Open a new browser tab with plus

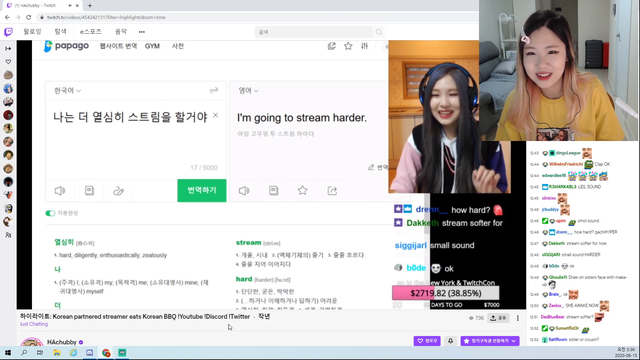pyautogui.click(x=90, y=6)
